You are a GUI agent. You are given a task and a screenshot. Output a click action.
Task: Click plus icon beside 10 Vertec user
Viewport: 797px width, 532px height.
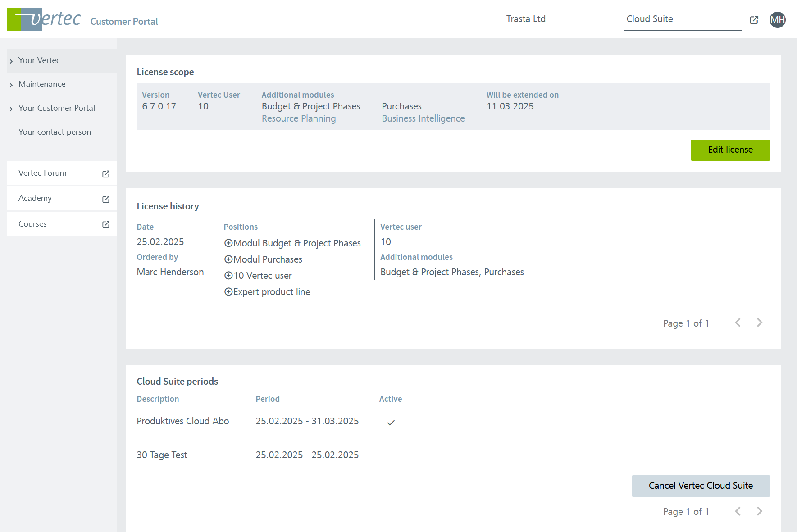(x=228, y=276)
